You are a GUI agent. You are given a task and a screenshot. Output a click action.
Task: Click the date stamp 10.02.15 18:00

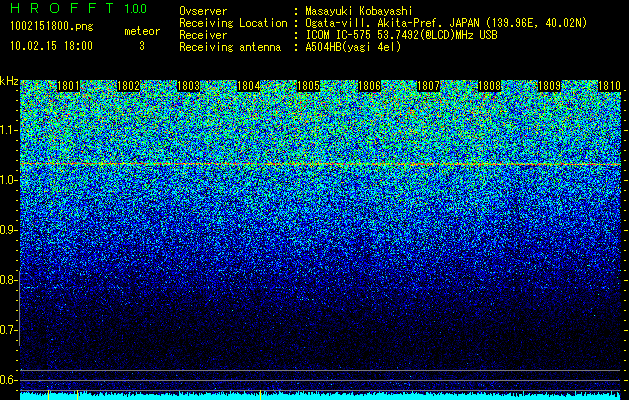[51, 46]
